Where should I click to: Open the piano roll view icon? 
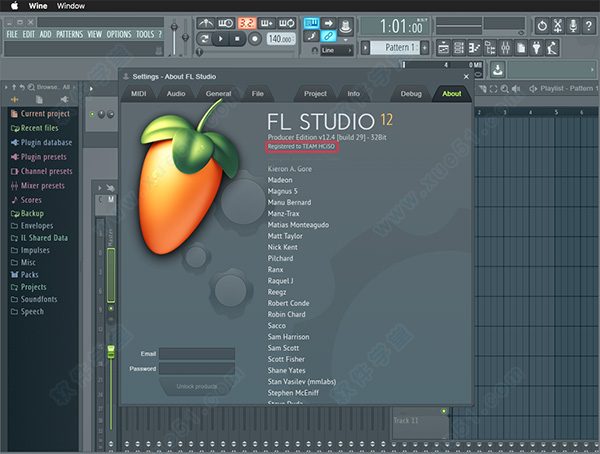point(474,48)
